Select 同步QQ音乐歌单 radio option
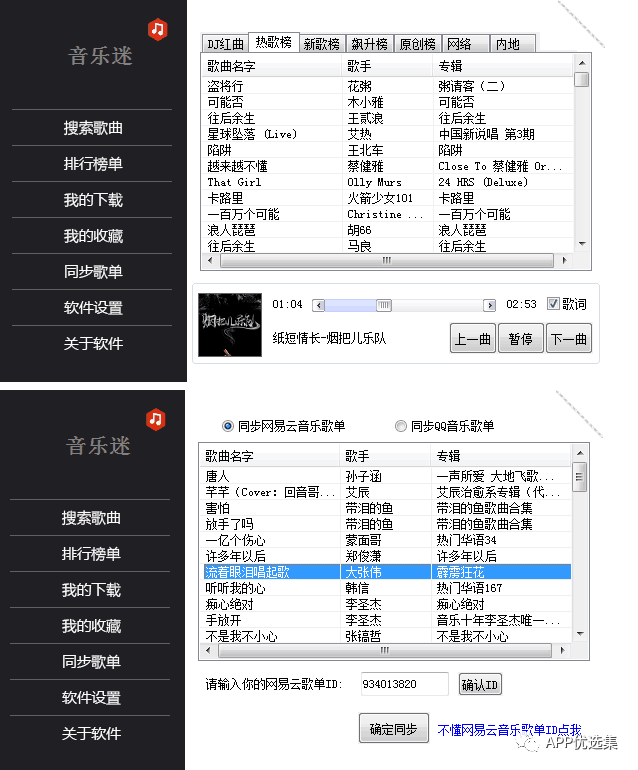The height and width of the screenshot is (770, 638). coord(401,426)
